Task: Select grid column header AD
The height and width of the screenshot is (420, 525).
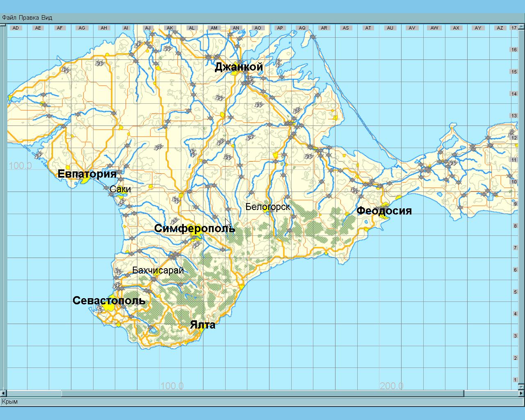Action: point(16,28)
